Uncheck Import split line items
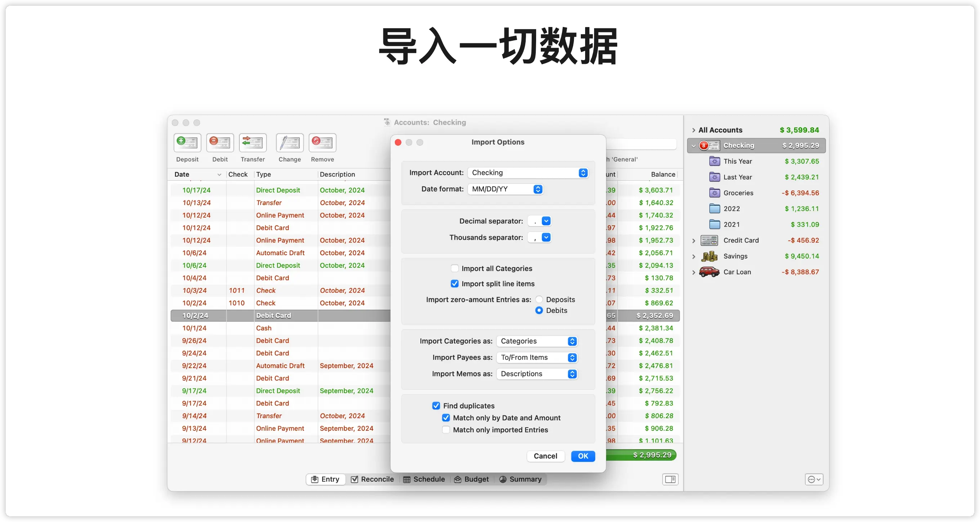 [x=455, y=284]
